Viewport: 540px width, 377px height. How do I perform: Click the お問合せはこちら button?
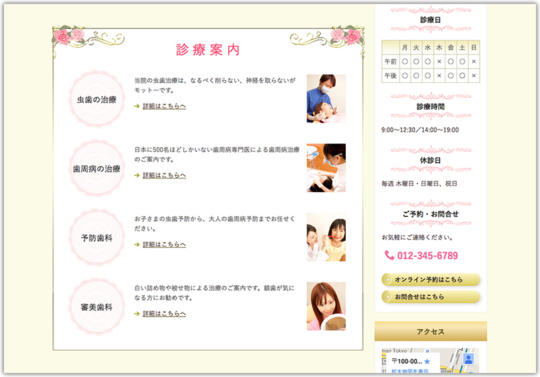[x=431, y=297]
